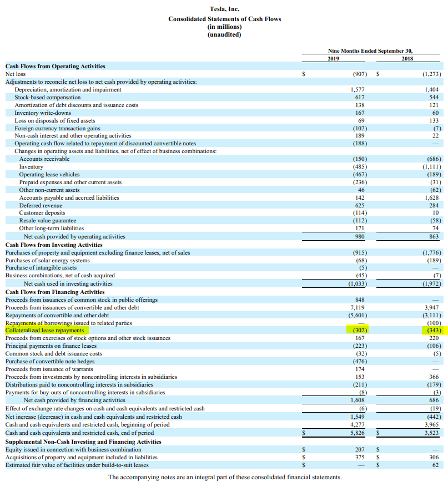Select Purchases of solar energy systems label

(x=47, y=260)
